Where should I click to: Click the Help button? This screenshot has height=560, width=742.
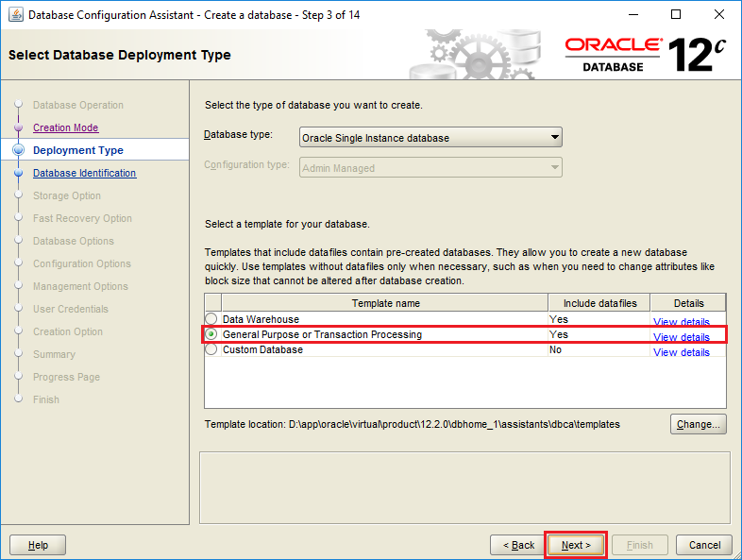coord(38,545)
